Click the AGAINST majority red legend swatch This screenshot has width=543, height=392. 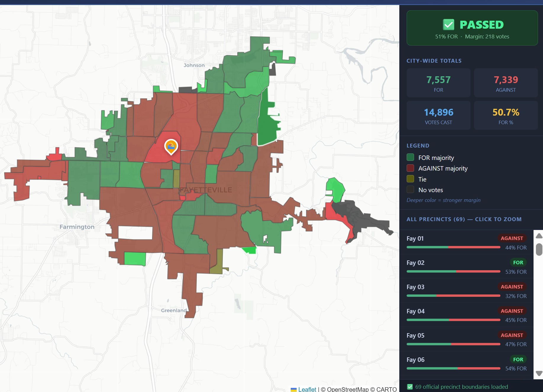[x=410, y=168]
